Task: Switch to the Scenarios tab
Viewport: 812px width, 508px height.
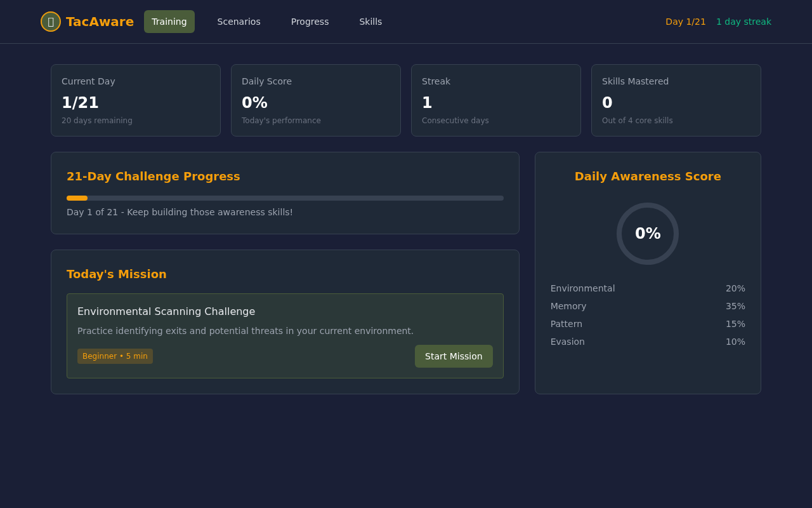Action: (239, 21)
